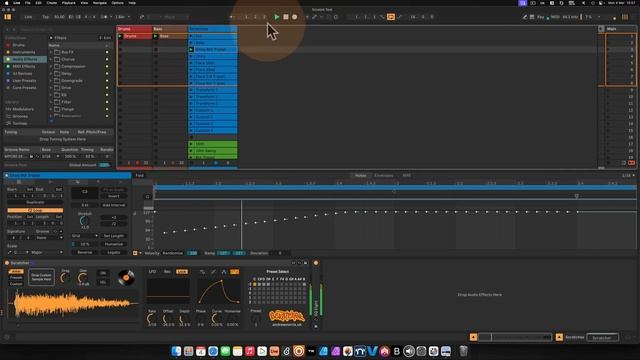Expand the Compression folder
This screenshot has height=360, width=640.
(51, 67)
